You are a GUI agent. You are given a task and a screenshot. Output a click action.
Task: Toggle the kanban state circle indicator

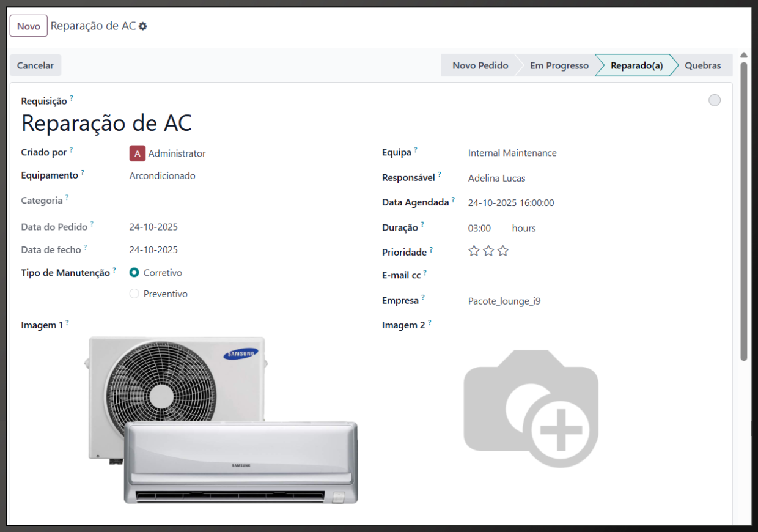tap(715, 100)
